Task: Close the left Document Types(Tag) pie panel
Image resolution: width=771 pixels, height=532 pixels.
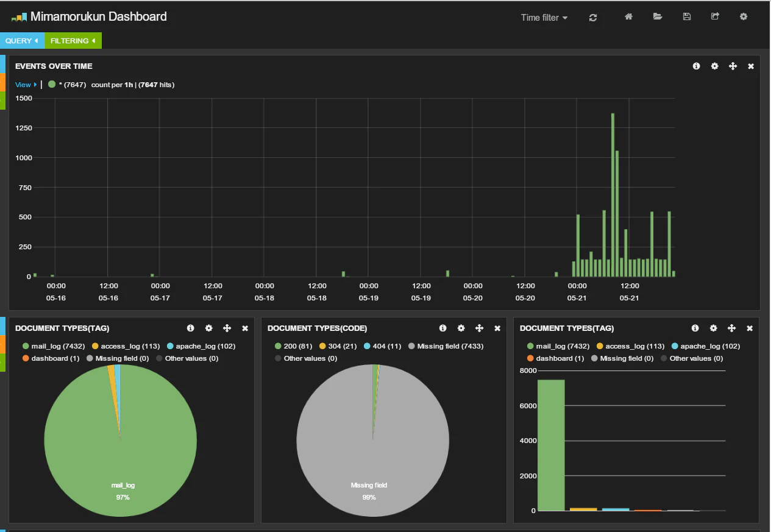Action: tap(245, 328)
